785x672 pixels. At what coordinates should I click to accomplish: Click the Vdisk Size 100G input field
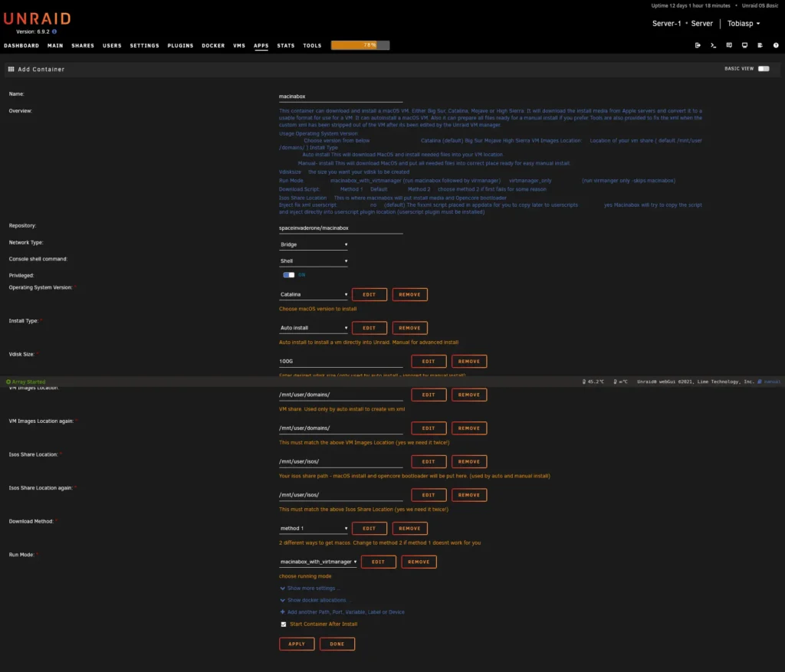pos(341,361)
